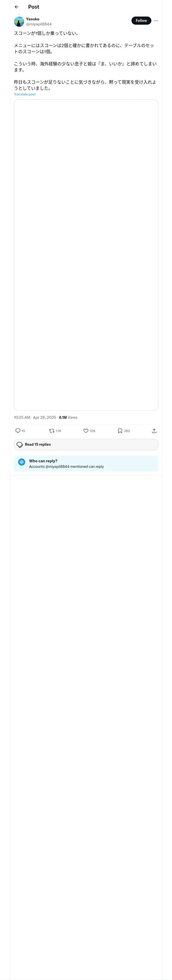
Task: Click the blue @ icon in Who can reply
Action: [22, 462]
